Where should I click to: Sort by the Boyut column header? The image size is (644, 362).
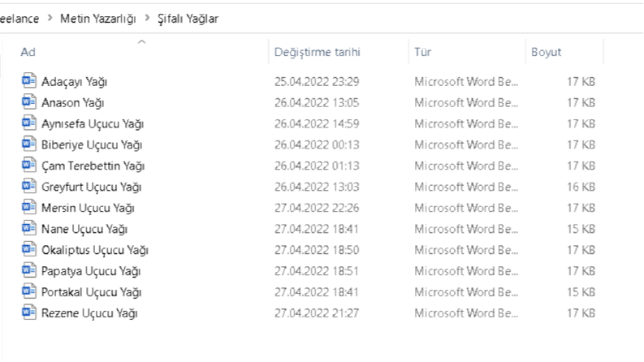[546, 52]
